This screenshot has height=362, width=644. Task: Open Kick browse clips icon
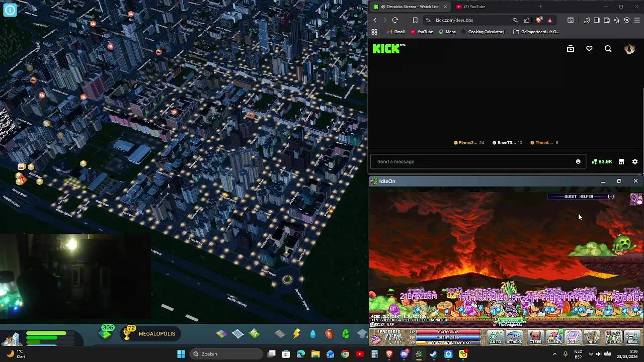(571, 49)
